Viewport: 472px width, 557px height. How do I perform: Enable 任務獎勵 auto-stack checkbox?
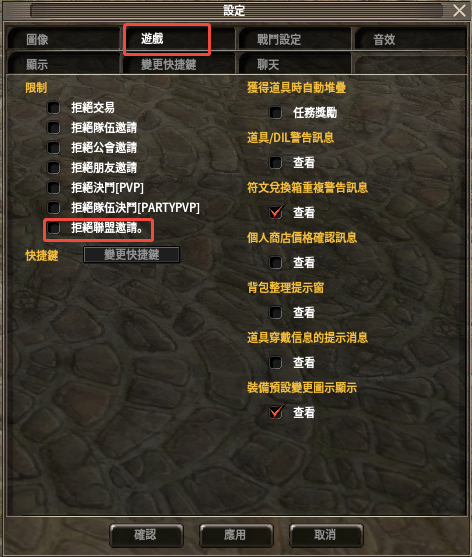tap(276, 113)
